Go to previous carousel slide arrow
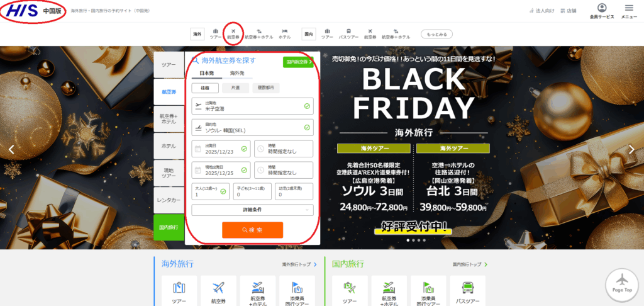Image resolution: width=644 pixels, height=306 pixels. coord(11,149)
